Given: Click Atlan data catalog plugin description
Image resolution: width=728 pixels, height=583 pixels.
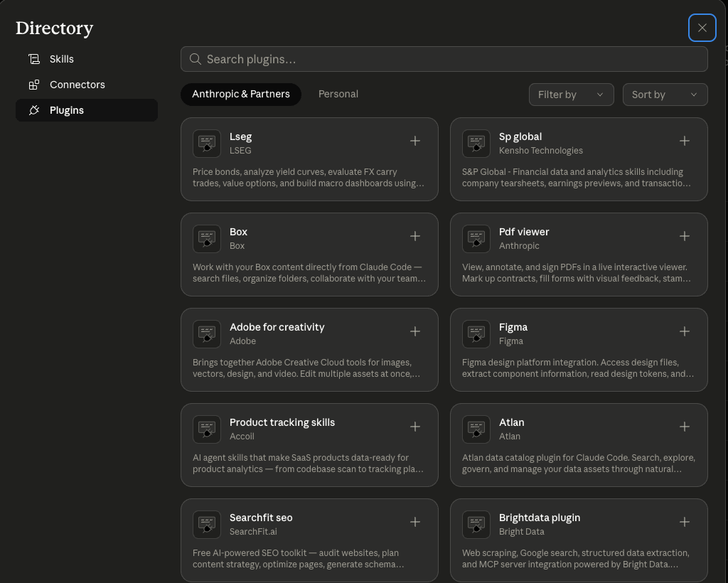Looking at the screenshot, I should click(x=579, y=464).
